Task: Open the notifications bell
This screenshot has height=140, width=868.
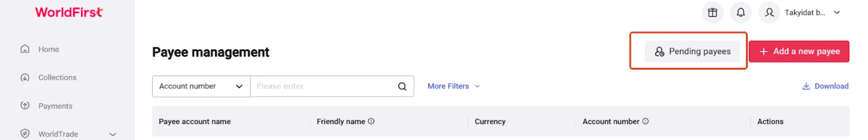Action: coord(741,13)
